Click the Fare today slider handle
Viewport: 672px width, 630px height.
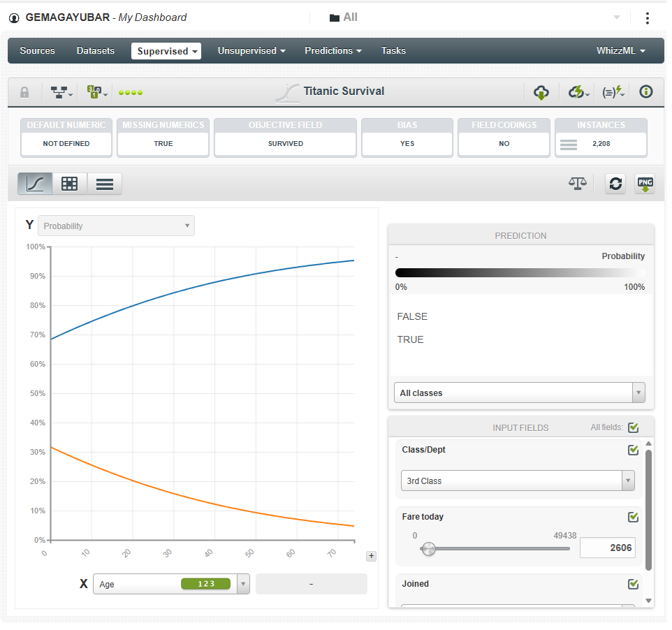click(x=429, y=549)
